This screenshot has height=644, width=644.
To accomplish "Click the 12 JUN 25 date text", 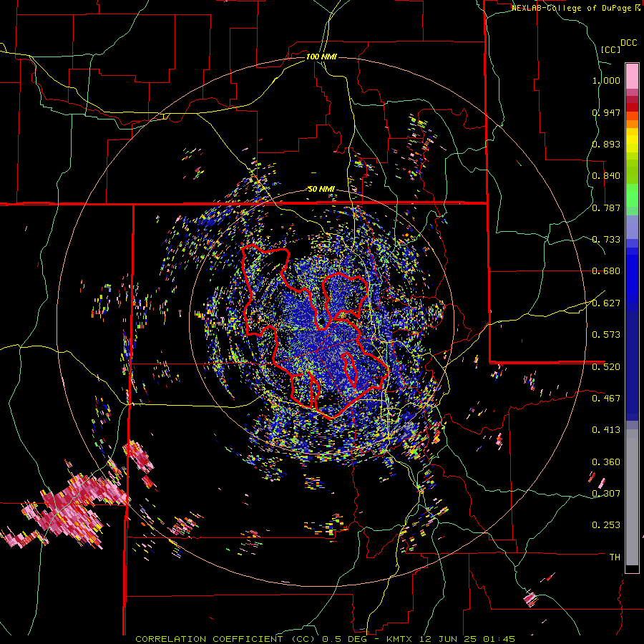I will (x=448, y=639).
